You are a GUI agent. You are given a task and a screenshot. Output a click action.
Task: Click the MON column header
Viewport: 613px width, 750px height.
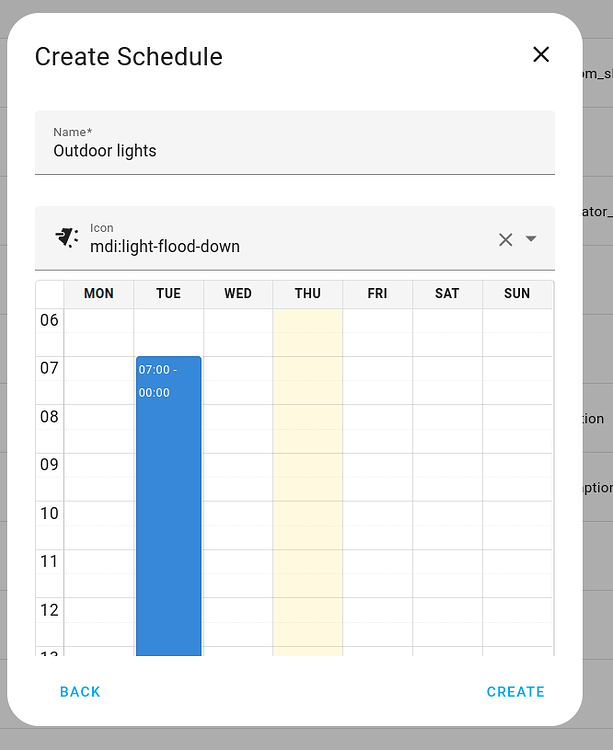(99, 294)
